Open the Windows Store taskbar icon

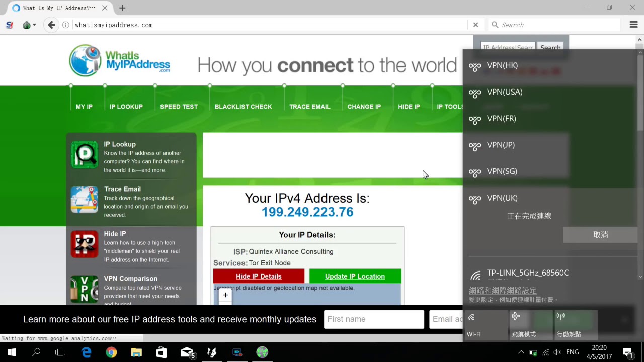click(x=162, y=352)
